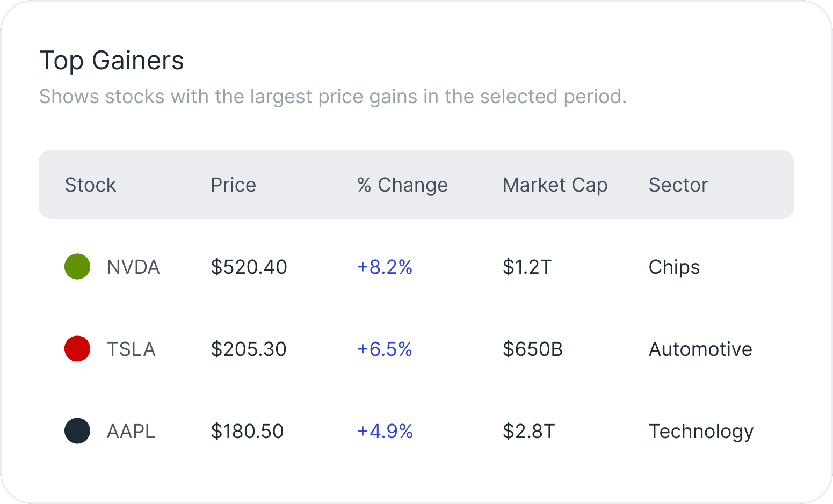Sort by the Sector column header
This screenshot has height=504, width=833.
[x=678, y=185]
